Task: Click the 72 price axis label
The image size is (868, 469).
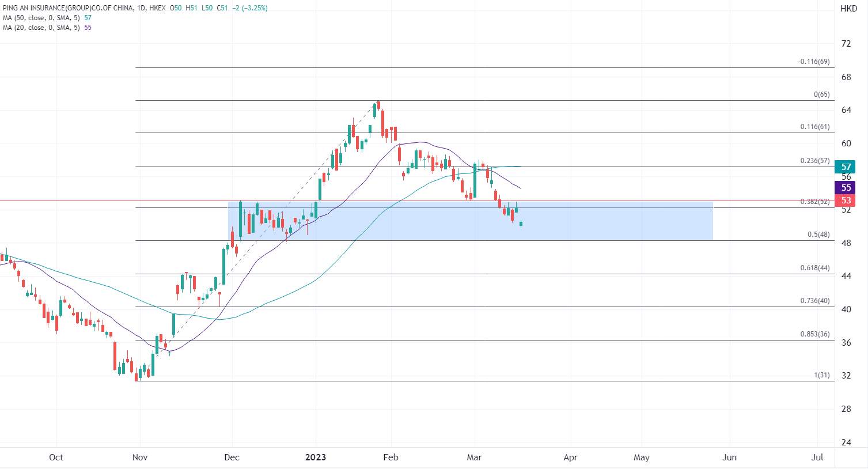Action: pos(846,44)
